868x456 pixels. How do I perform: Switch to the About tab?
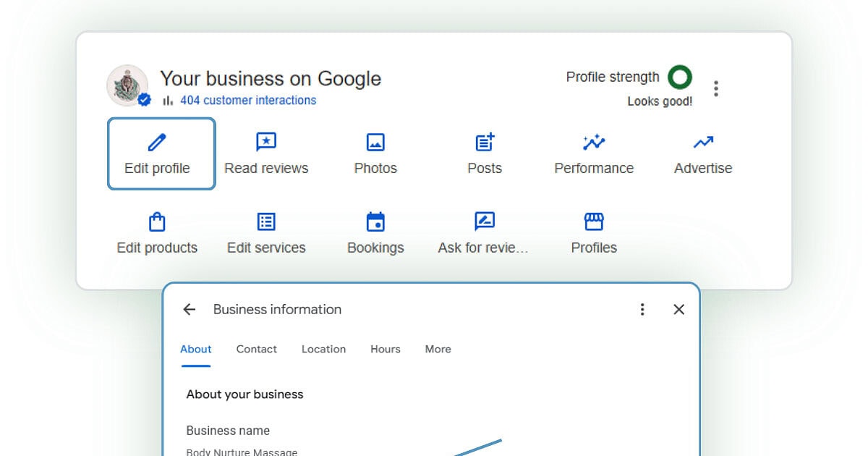point(196,349)
